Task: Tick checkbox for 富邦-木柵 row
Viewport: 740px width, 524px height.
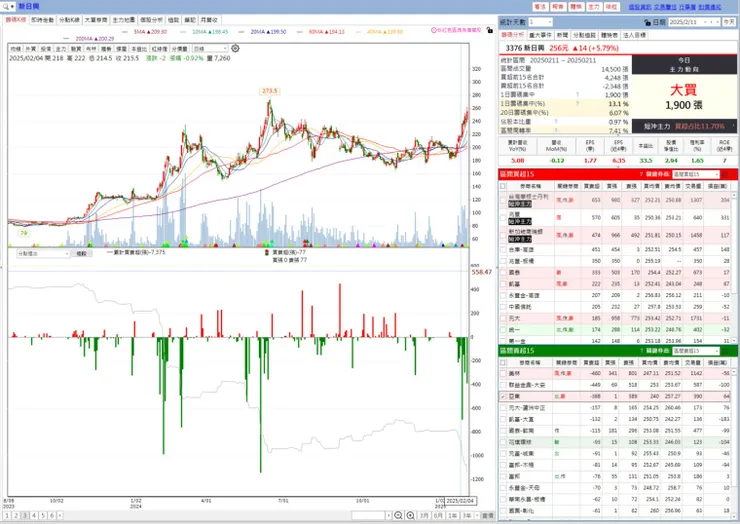Action: pos(503,465)
